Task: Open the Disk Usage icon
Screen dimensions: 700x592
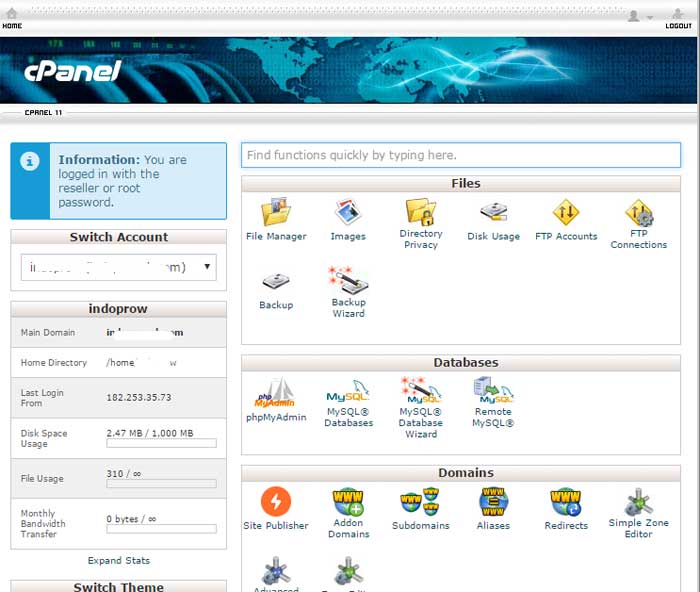Action: coord(493,212)
